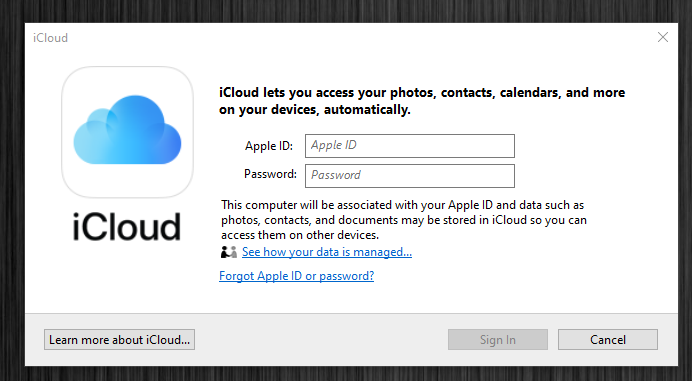Click the dark wood desktop background

[x=346, y=11]
